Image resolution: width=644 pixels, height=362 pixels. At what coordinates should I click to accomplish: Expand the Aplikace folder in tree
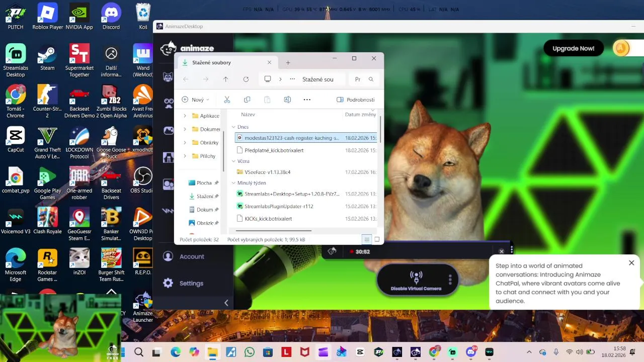(185, 116)
